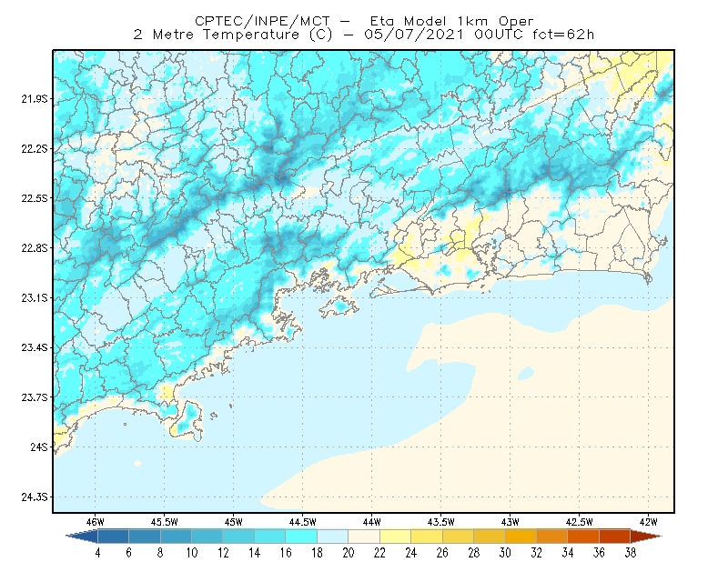The image size is (728, 562).
Task: Click the '43.5W' longitude label
Action: coord(441,522)
